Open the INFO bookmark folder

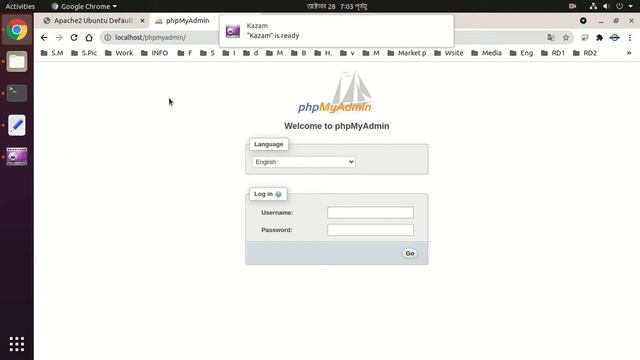154,53
